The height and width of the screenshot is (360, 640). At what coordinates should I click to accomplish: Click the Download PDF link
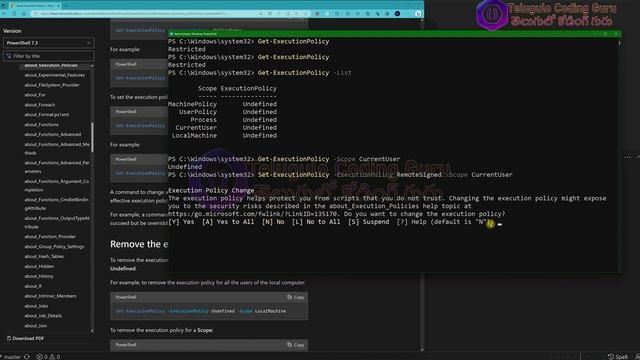(x=25, y=338)
